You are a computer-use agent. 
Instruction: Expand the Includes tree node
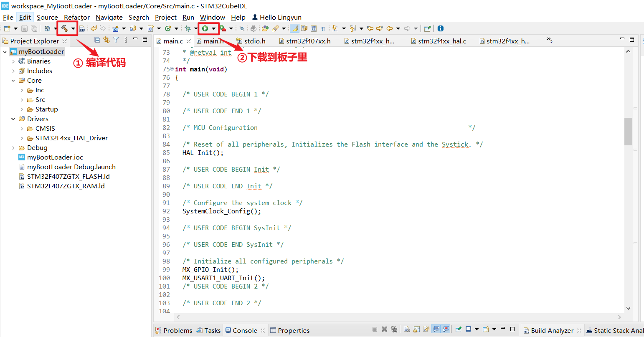pyautogui.click(x=13, y=71)
